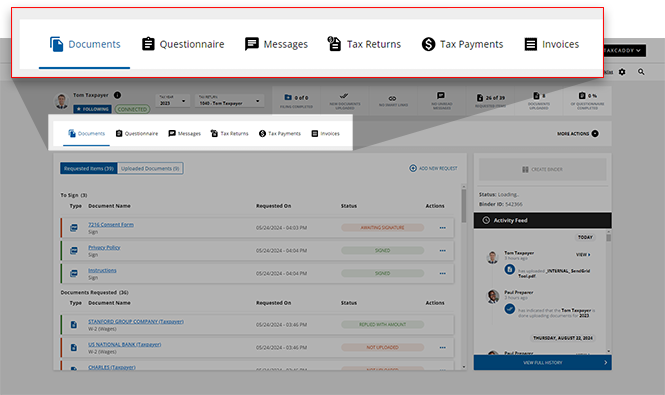Viewport: 665px width, 395px height.
Task: Click the unread messages chat icon
Action: click(441, 95)
